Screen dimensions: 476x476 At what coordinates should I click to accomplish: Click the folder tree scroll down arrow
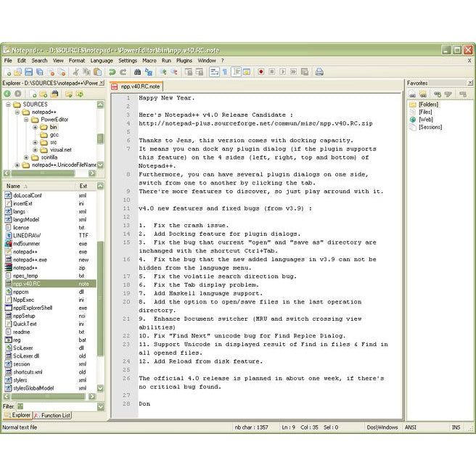pyautogui.click(x=100, y=165)
